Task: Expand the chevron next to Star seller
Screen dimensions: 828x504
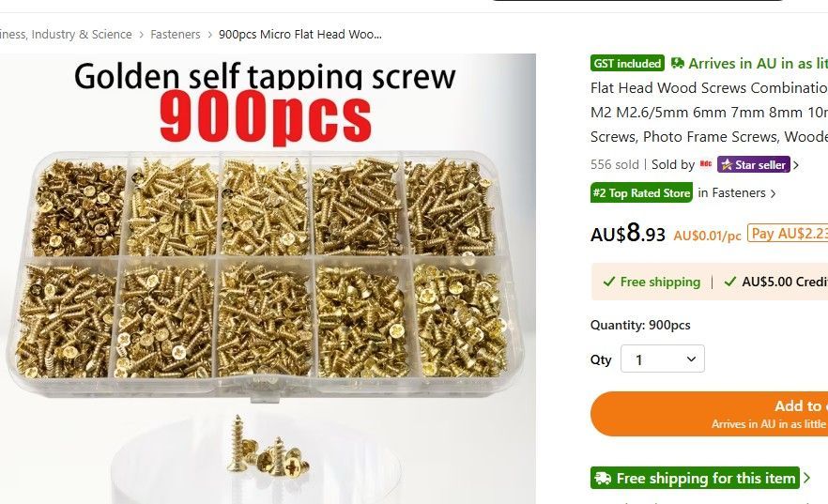Action: tap(796, 165)
